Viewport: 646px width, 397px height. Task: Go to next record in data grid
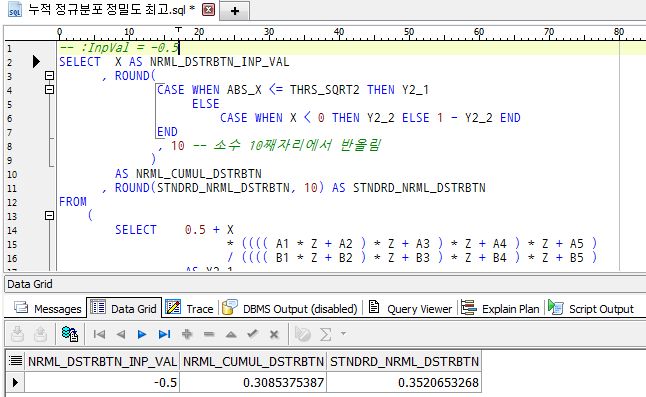click(x=142, y=334)
